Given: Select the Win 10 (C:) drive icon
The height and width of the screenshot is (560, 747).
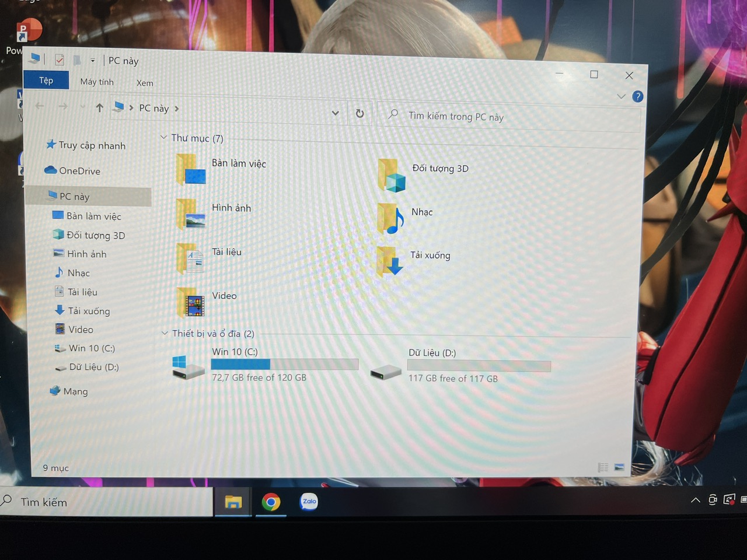Looking at the screenshot, I should [x=188, y=367].
